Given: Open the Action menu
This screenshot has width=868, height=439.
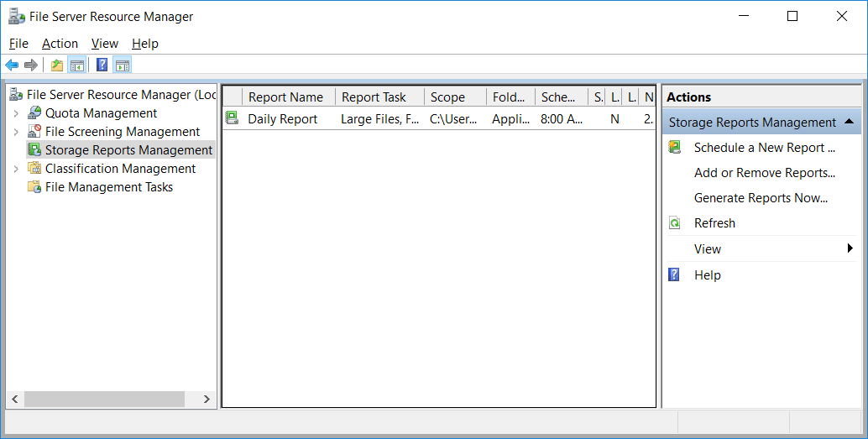Looking at the screenshot, I should pos(60,44).
